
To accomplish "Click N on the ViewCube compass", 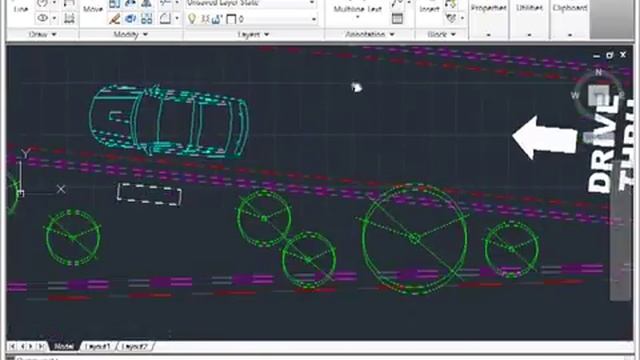I will click(598, 72).
